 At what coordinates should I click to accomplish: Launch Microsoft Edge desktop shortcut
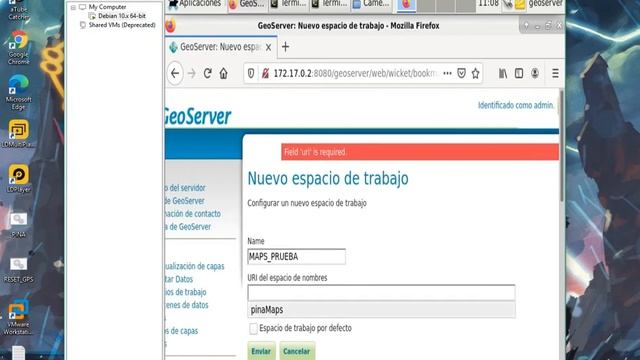pos(18,92)
